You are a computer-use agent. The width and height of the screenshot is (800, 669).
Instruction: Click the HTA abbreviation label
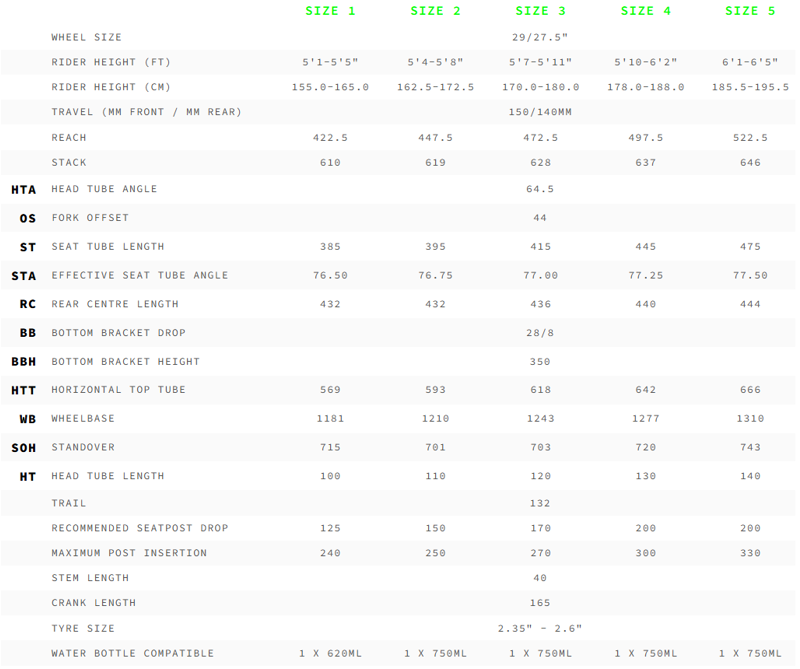point(24,189)
